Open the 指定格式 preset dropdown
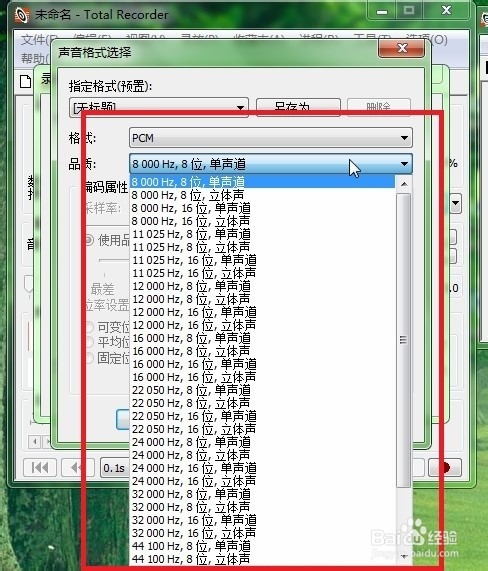Viewport: 488px width, 571px height. [x=159, y=107]
